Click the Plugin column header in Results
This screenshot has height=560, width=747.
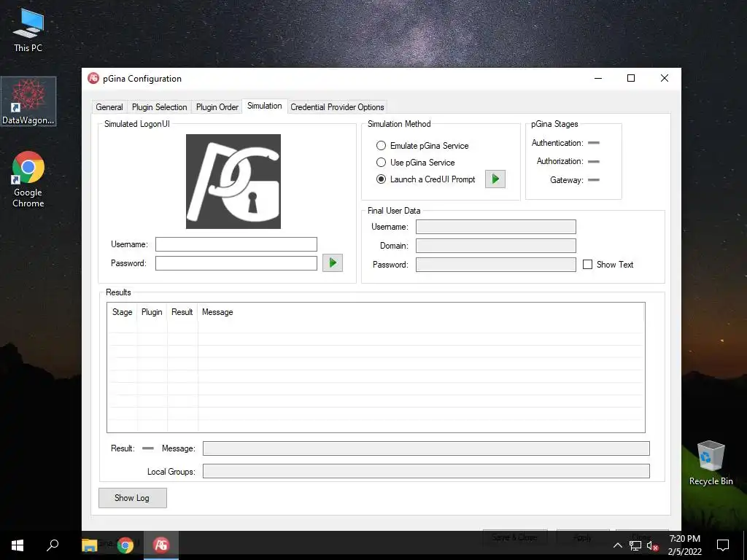click(152, 312)
